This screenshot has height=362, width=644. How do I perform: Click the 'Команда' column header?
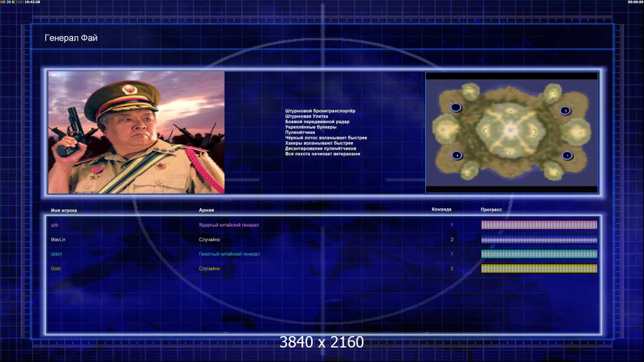441,209
